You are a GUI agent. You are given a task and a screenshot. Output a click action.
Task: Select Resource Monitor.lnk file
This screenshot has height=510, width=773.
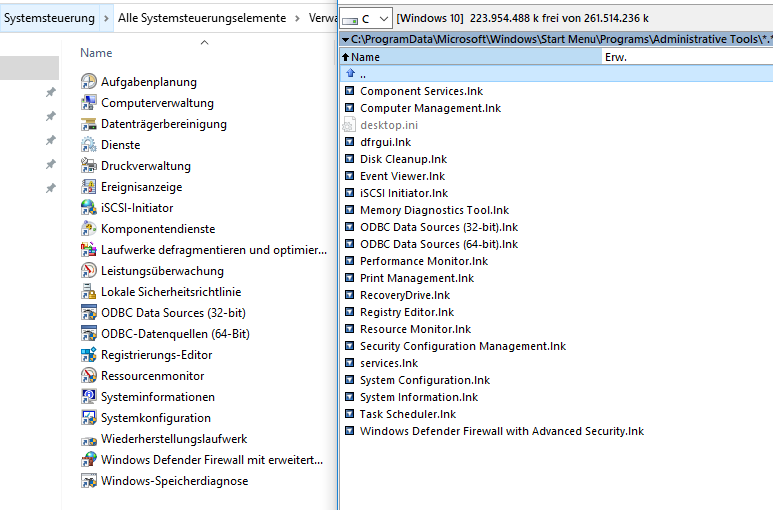tap(415, 329)
